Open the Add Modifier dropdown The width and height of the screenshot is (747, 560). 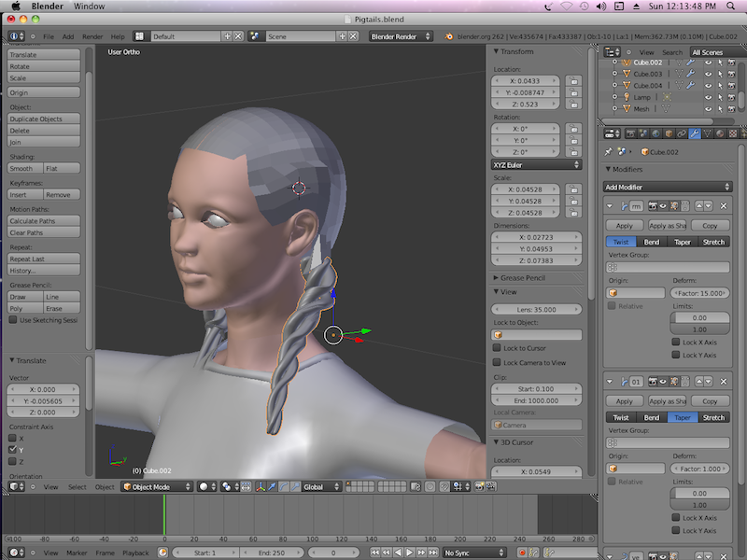pos(668,187)
